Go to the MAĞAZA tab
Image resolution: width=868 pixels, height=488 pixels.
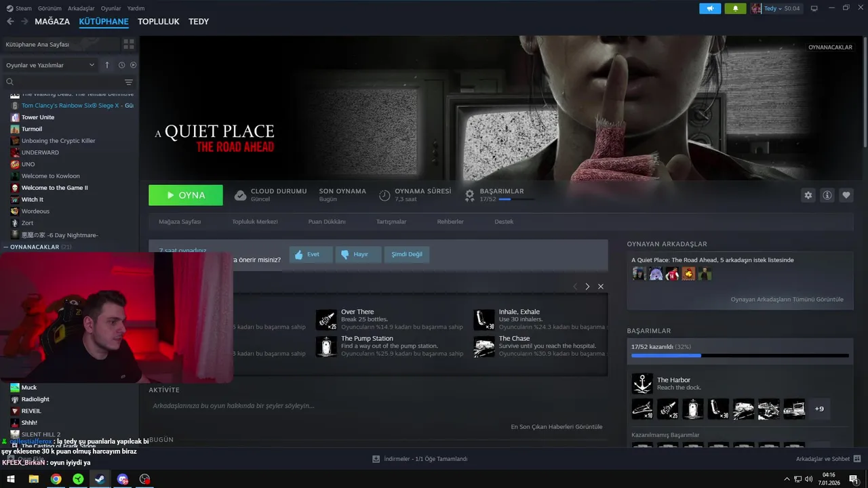(52, 22)
